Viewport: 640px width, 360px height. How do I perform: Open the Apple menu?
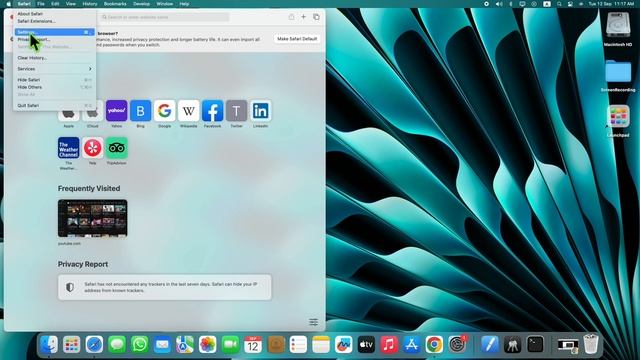coord(9,4)
